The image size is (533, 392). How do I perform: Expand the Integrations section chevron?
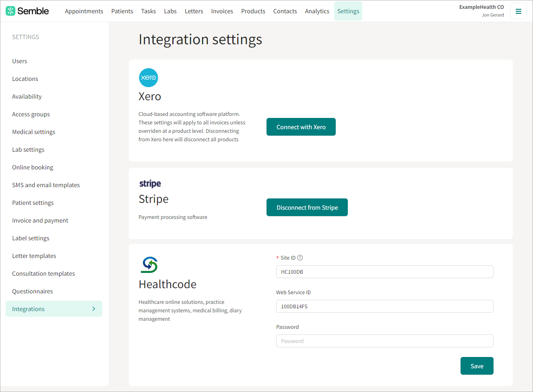point(94,309)
